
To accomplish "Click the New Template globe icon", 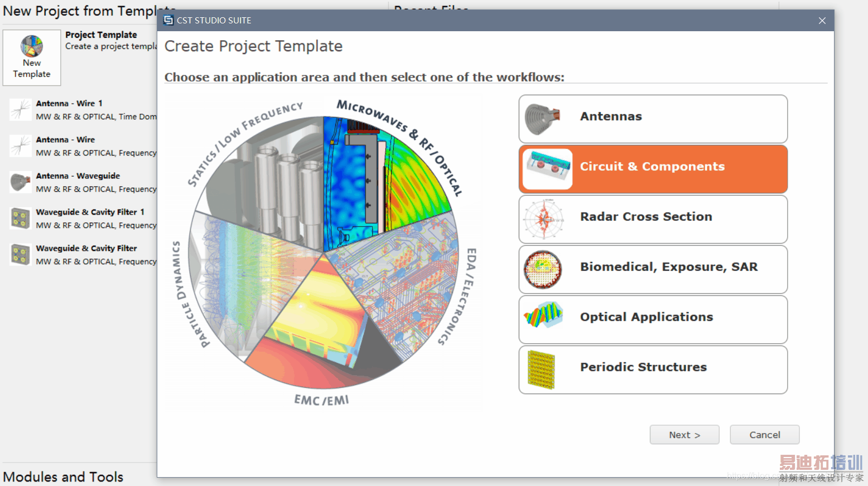I will (32, 46).
